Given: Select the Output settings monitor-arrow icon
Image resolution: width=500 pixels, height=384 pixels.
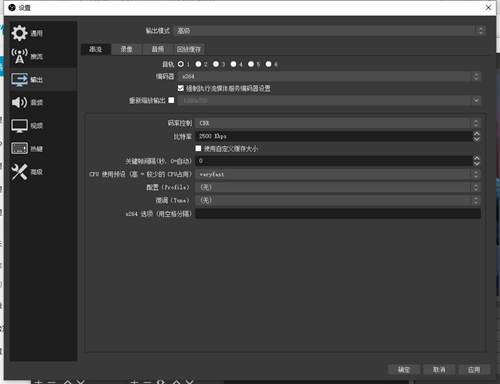Looking at the screenshot, I should [19, 79].
